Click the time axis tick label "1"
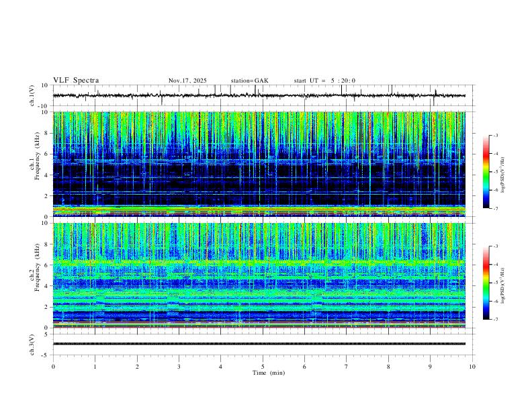 [x=95, y=367]
